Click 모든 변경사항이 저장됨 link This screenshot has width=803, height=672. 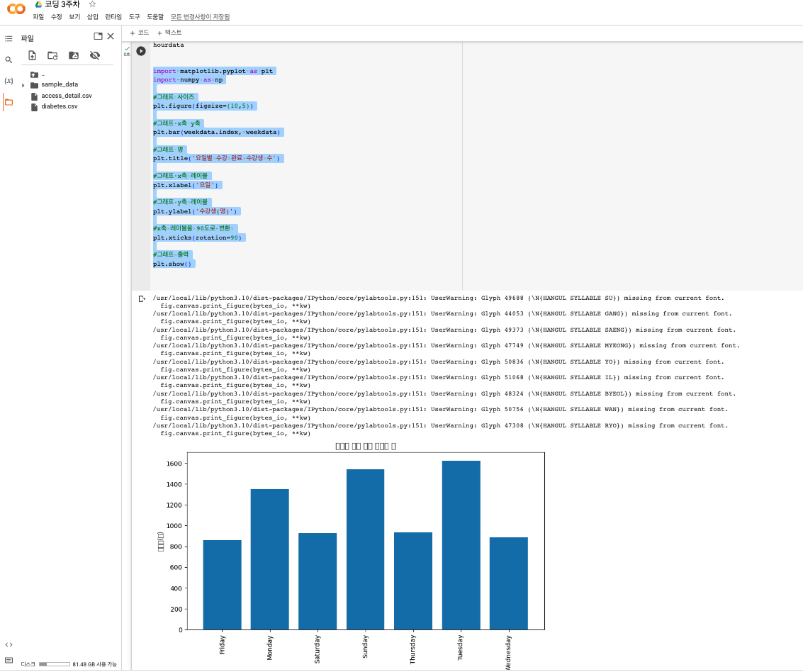click(x=201, y=17)
